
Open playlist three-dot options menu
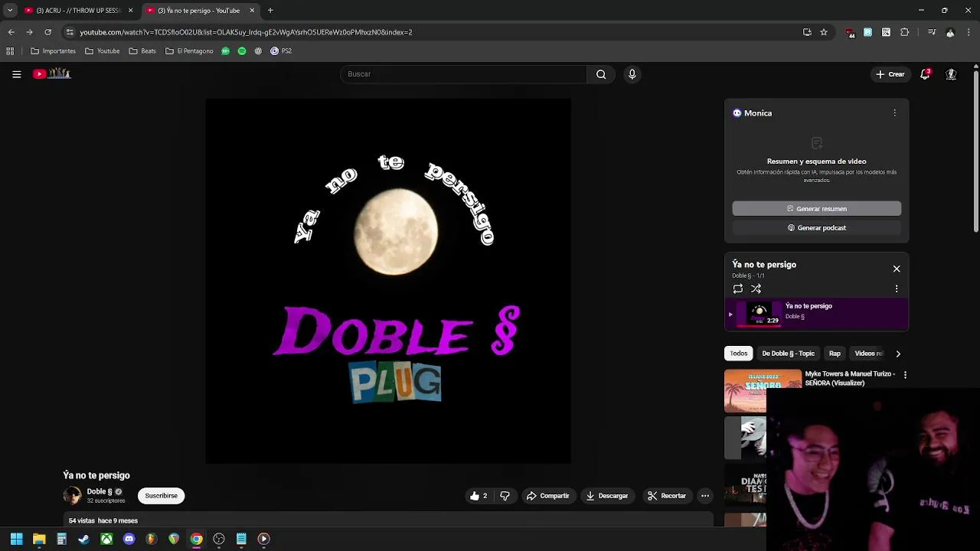click(897, 289)
